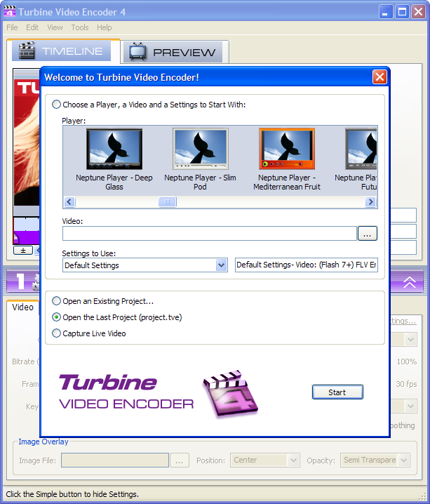This screenshot has width=430, height=504.
Task: Select Open an Existing Project radio
Action: pyautogui.click(x=56, y=301)
